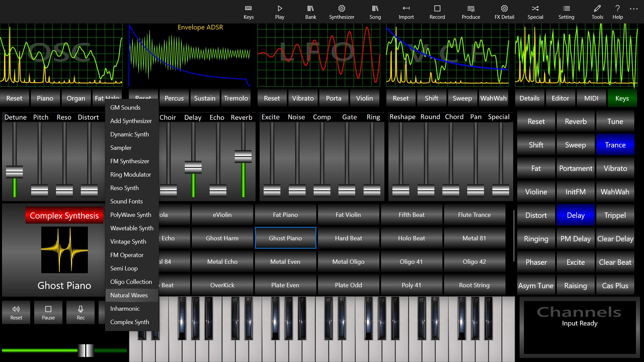This screenshot has width=644, height=362.
Task: Toggle the Trance effect button
Action: point(615,145)
